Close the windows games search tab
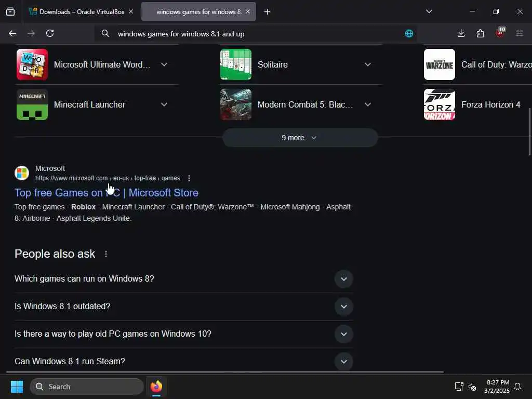Screen dimensions: 532x399 coord(248,11)
